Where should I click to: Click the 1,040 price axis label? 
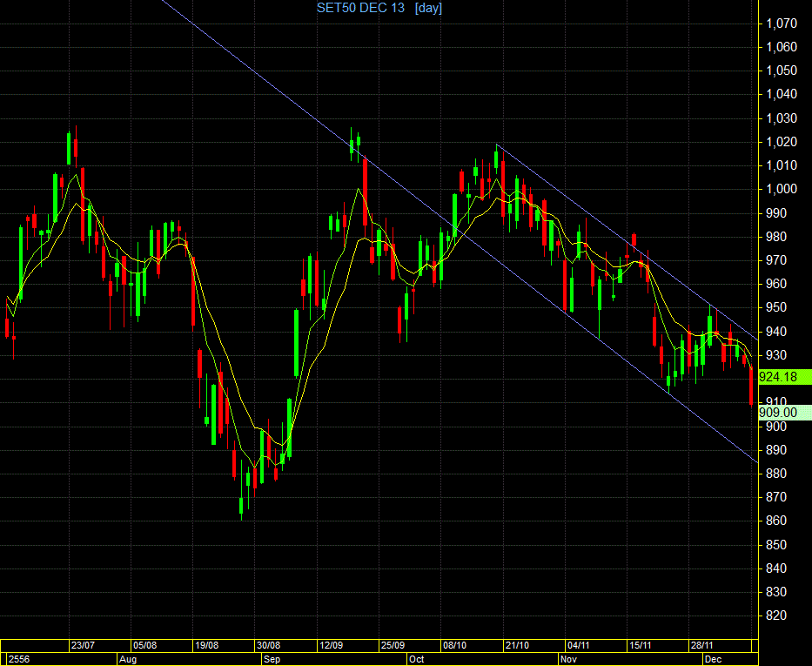click(782, 94)
